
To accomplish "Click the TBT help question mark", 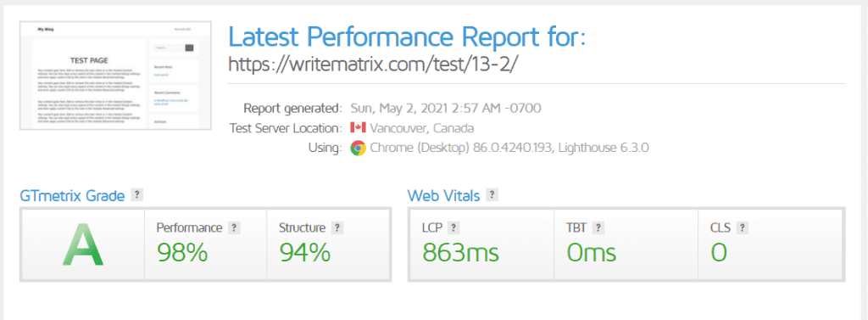I will (x=598, y=227).
